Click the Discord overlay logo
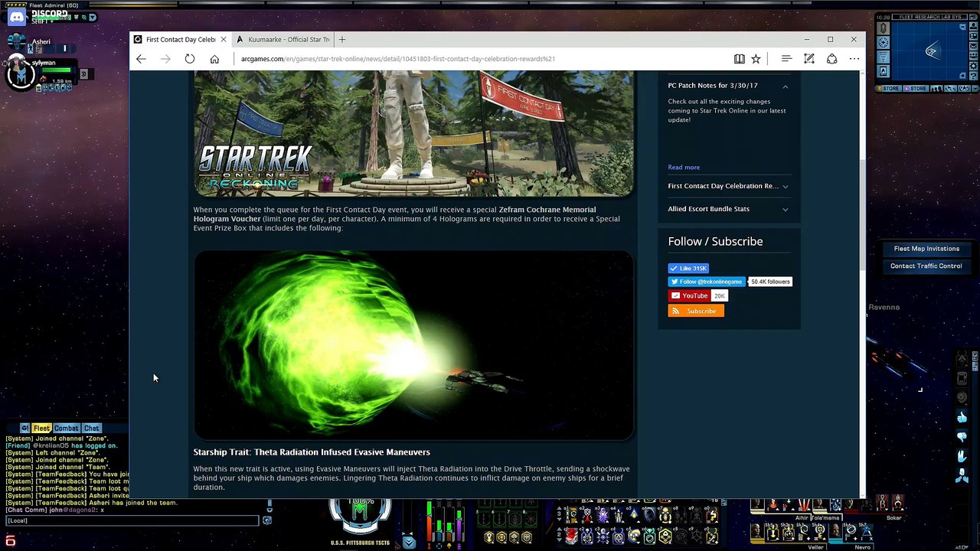Screen dimensions: 980x551 (x=17, y=17)
